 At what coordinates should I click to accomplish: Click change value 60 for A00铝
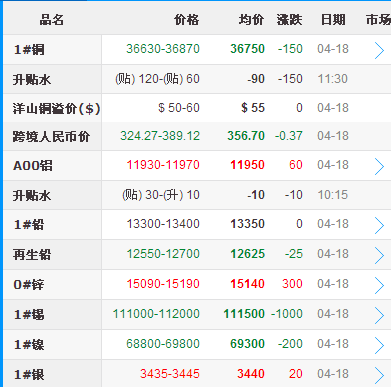(296, 165)
